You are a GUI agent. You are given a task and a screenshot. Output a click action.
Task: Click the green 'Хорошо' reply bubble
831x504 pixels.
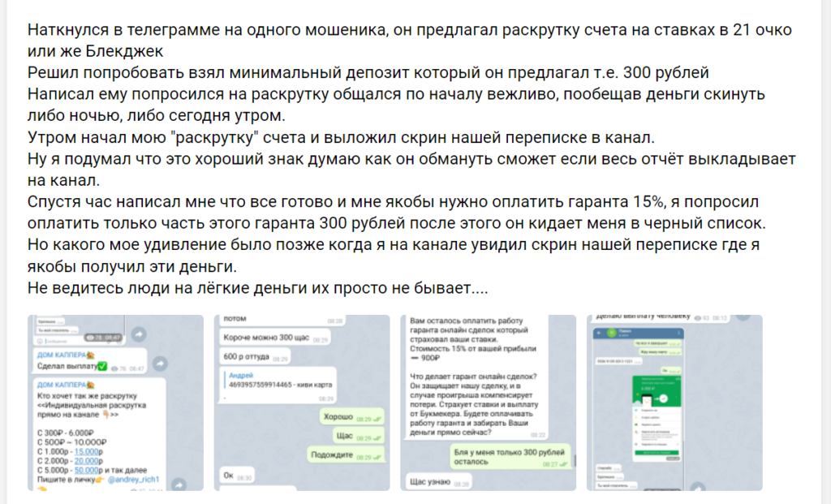[351, 417]
